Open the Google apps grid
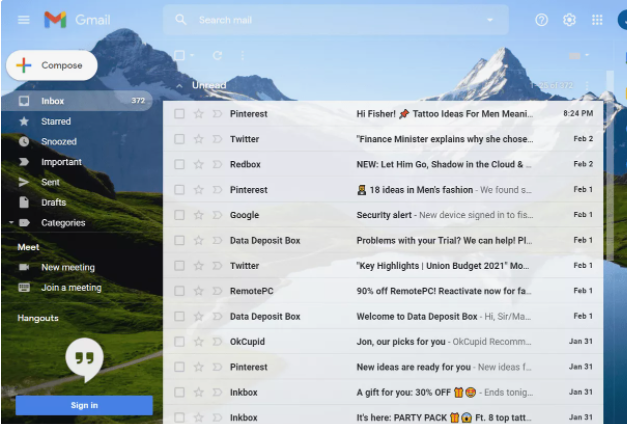The height and width of the screenshot is (424, 627). [597, 20]
